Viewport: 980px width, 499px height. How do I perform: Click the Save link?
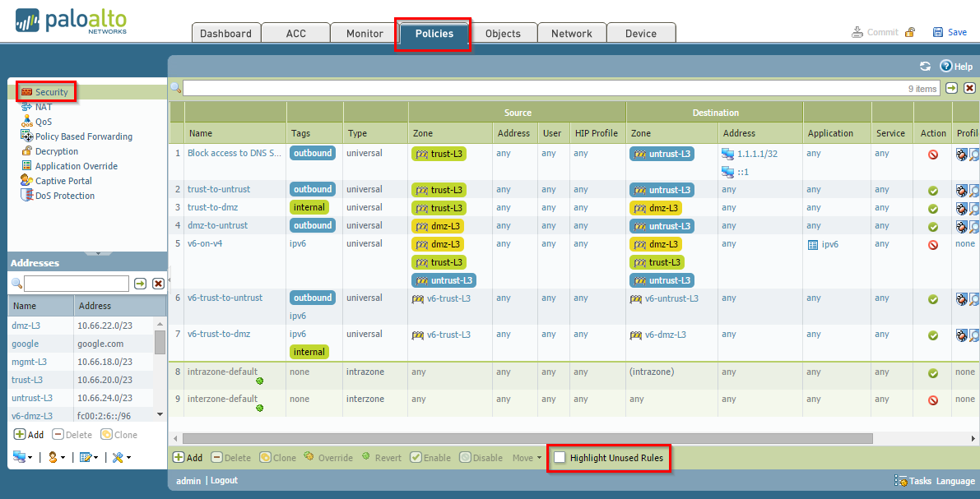[956, 31]
